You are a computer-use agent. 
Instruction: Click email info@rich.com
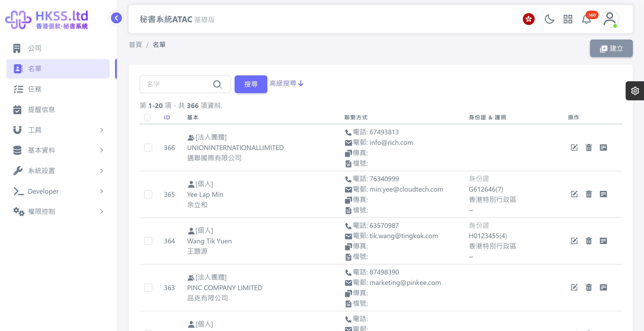point(391,143)
